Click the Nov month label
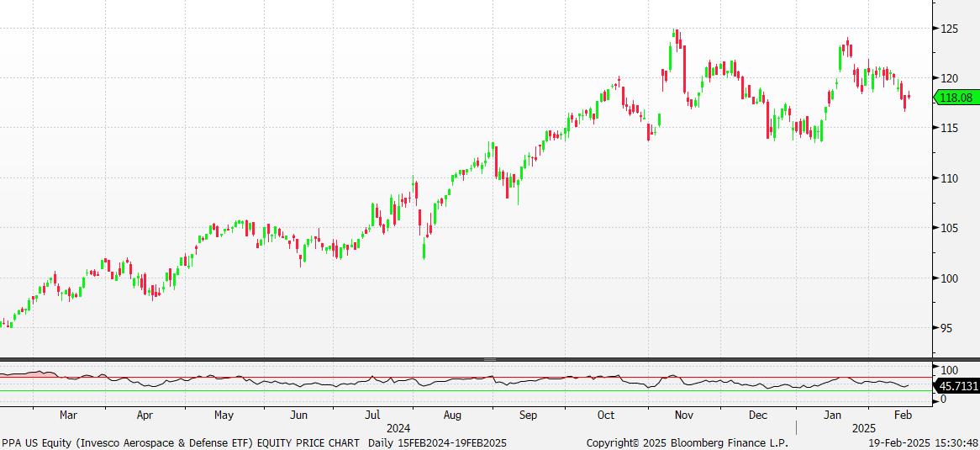Viewport: 980px width, 450px height. pyautogui.click(x=684, y=415)
